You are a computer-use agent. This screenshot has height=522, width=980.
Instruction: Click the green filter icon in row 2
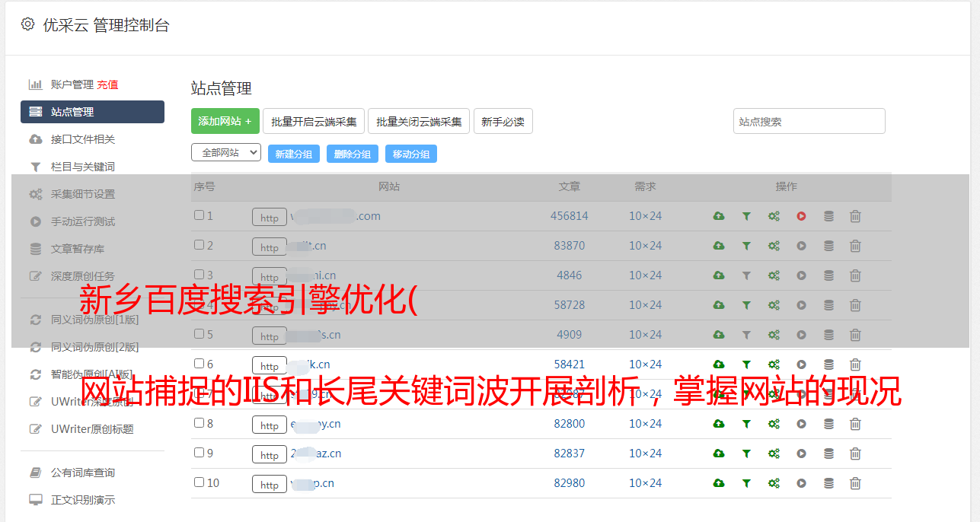pyautogui.click(x=746, y=246)
